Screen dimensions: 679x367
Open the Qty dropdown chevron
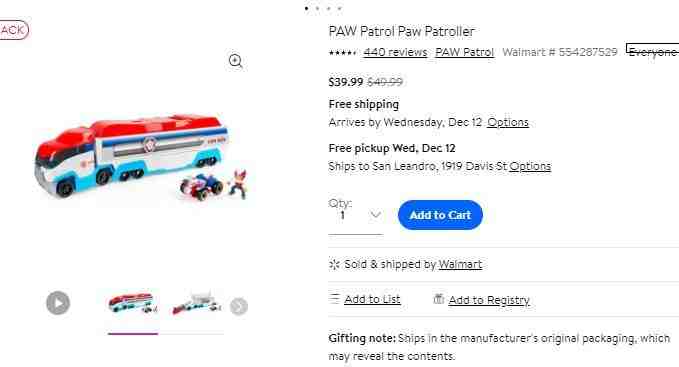pyautogui.click(x=375, y=214)
